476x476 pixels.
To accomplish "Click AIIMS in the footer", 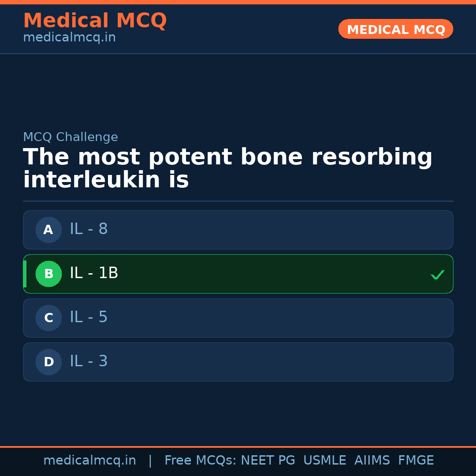I will (x=372, y=461).
